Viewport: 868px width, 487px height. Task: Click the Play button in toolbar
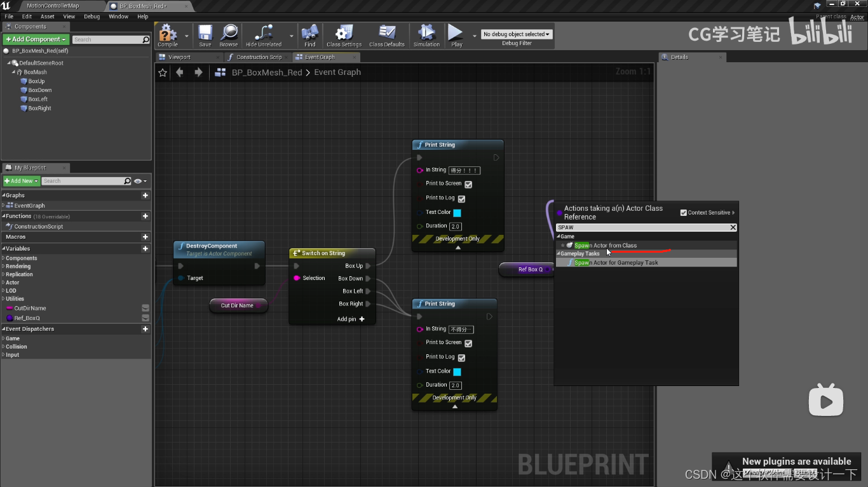point(456,36)
